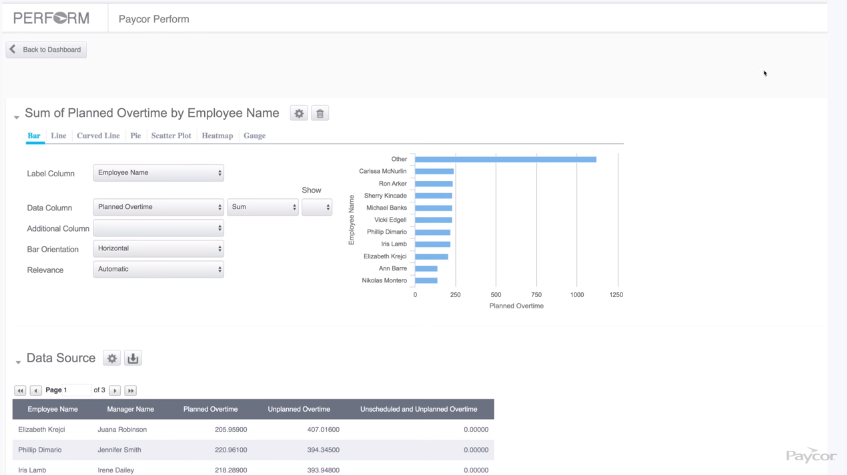This screenshot has height=475, width=847.
Task: Collapse the Sum of Planned Overtime section
Action: coord(17,117)
